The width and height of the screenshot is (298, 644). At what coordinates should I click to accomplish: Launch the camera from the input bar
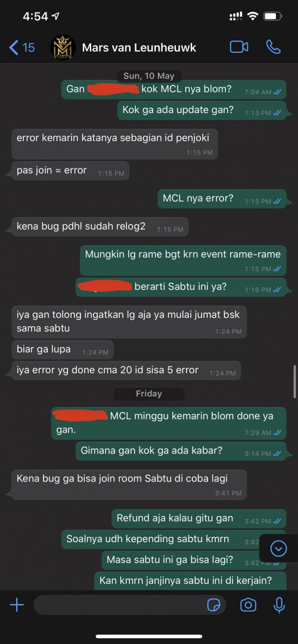click(248, 605)
